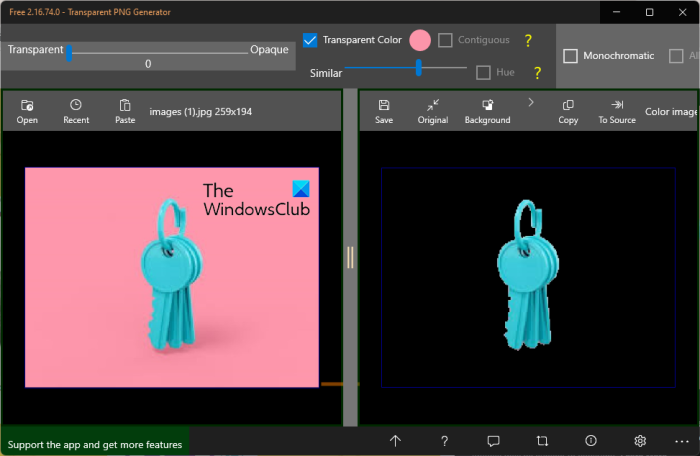
Task: Click the crop icon in bottom bar
Action: [x=542, y=441]
